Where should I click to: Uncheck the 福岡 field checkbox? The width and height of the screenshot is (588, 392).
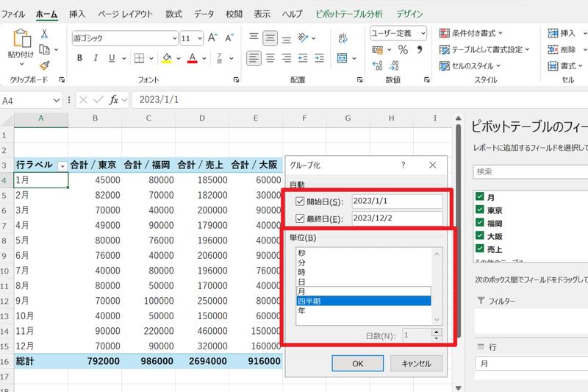click(480, 222)
